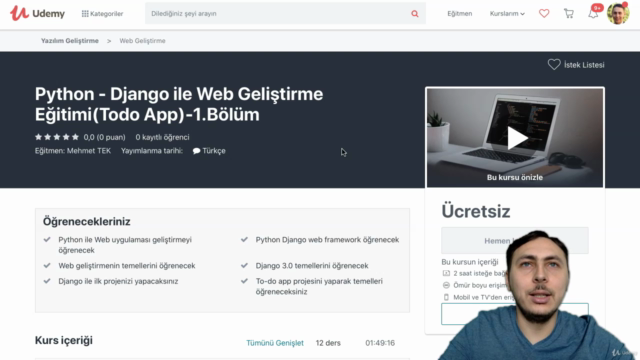Click the 12 ders count
The image size is (640, 360).
pyautogui.click(x=328, y=343)
